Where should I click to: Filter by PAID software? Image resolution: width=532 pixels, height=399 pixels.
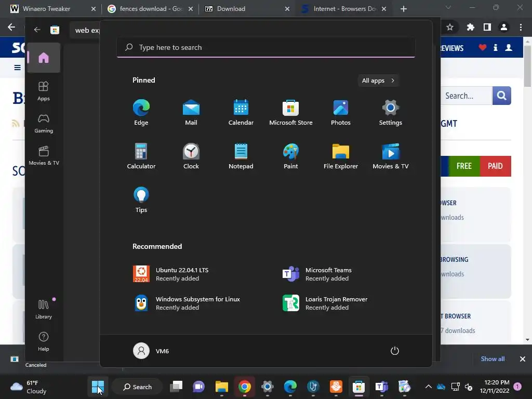point(495,166)
